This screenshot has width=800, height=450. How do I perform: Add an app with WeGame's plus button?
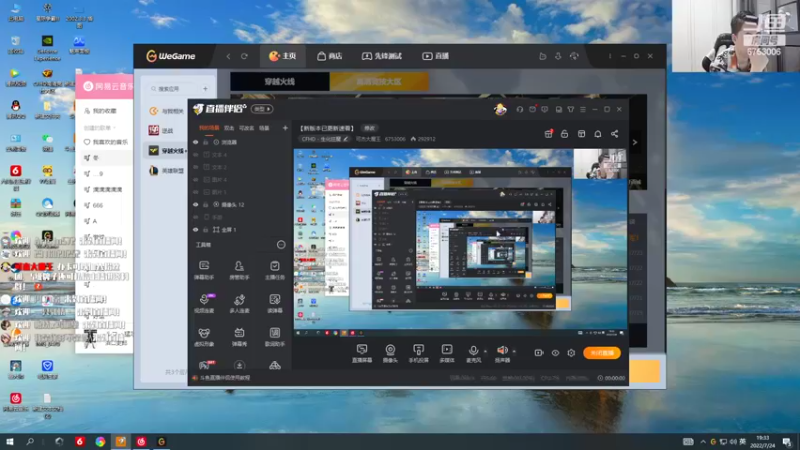pos(206,89)
